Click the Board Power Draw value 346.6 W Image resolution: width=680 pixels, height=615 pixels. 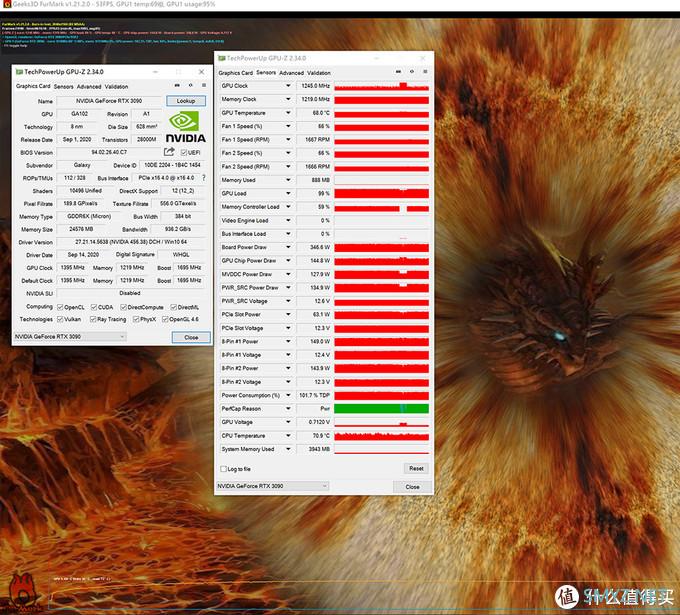point(314,247)
